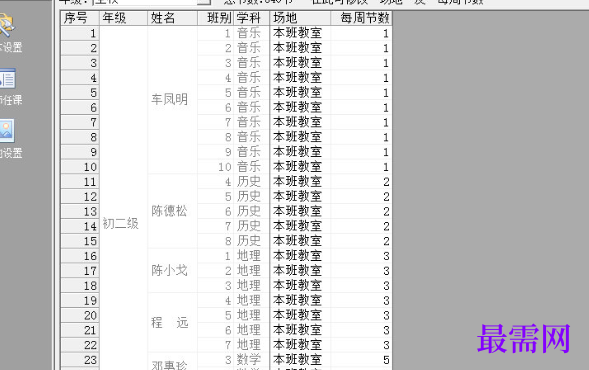Viewport: 589px width, 370px height.
Task: Click the 每周节数 column header
Action: (361, 18)
